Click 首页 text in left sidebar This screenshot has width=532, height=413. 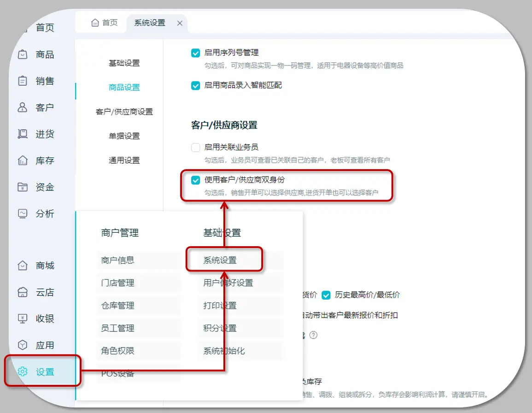(x=45, y=28)
